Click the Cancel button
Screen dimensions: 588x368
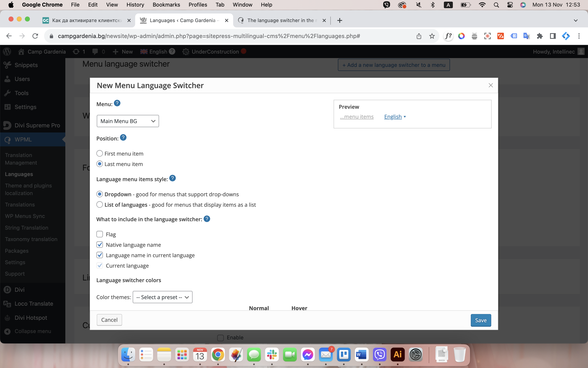[109, 320]
